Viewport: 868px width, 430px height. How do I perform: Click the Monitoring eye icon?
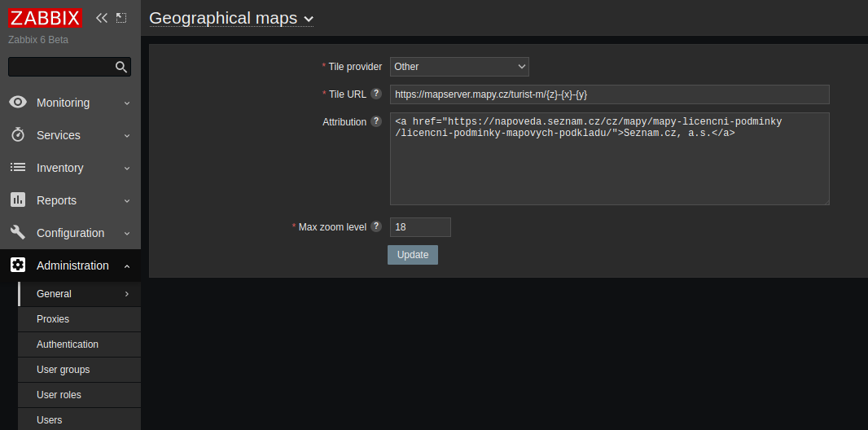tap(18, 103)
